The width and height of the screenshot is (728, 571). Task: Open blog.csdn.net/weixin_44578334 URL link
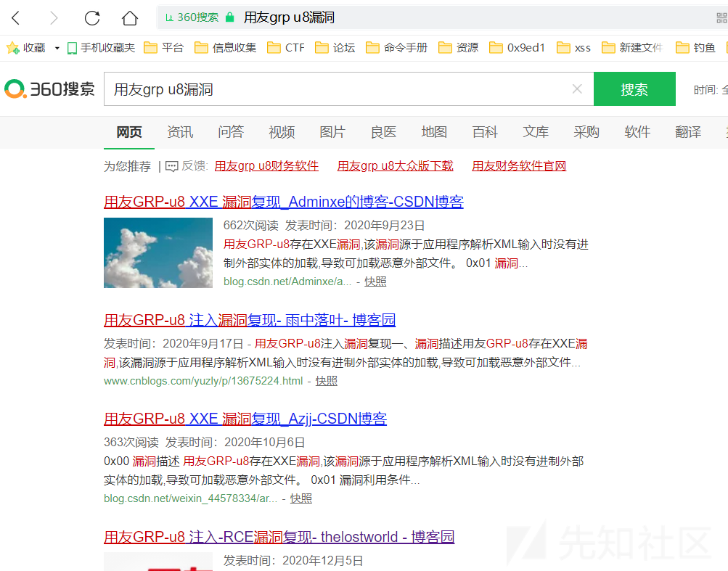190,498
